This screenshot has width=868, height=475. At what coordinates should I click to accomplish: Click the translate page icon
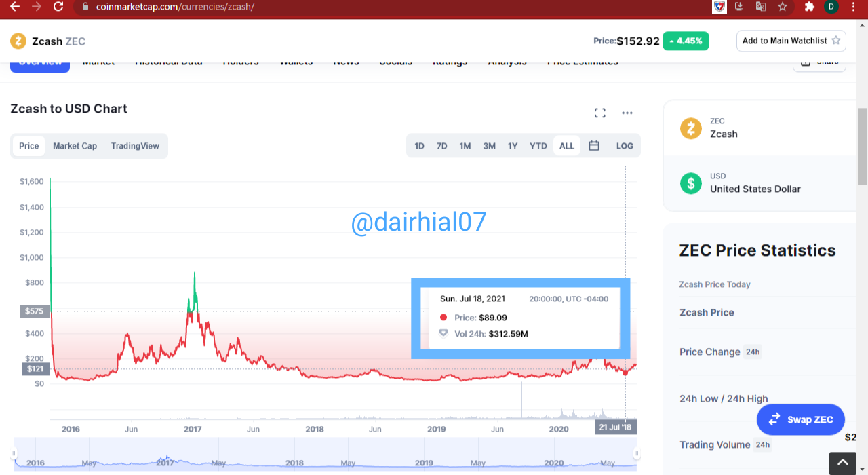(x=761, y=7)
